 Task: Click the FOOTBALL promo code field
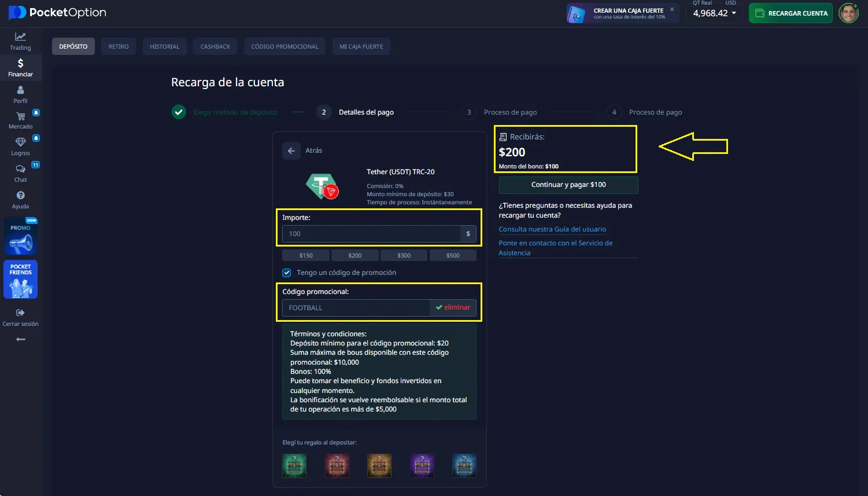point(356,308)
